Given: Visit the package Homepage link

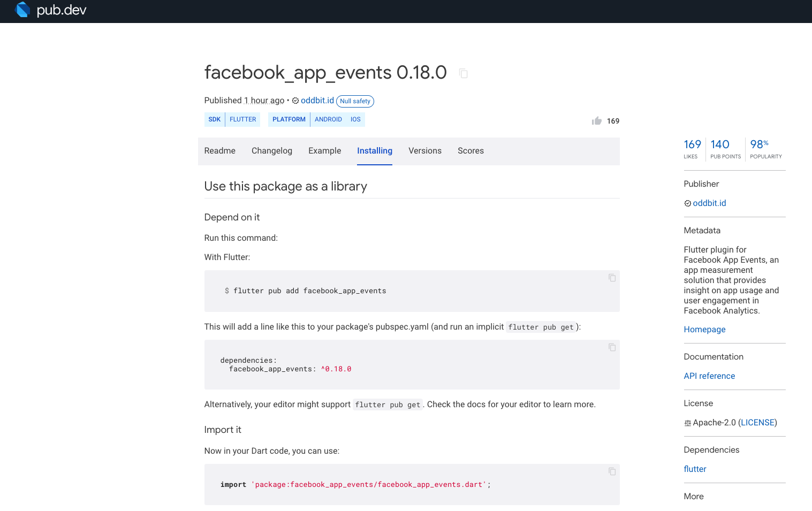Looking at the screenshot, I should (705, 330).
